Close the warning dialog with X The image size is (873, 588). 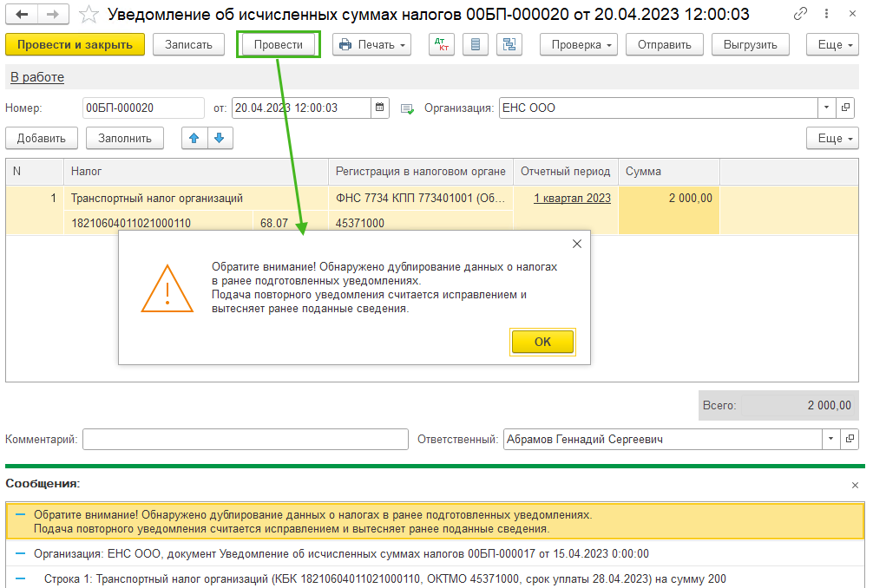click(577, 244)
